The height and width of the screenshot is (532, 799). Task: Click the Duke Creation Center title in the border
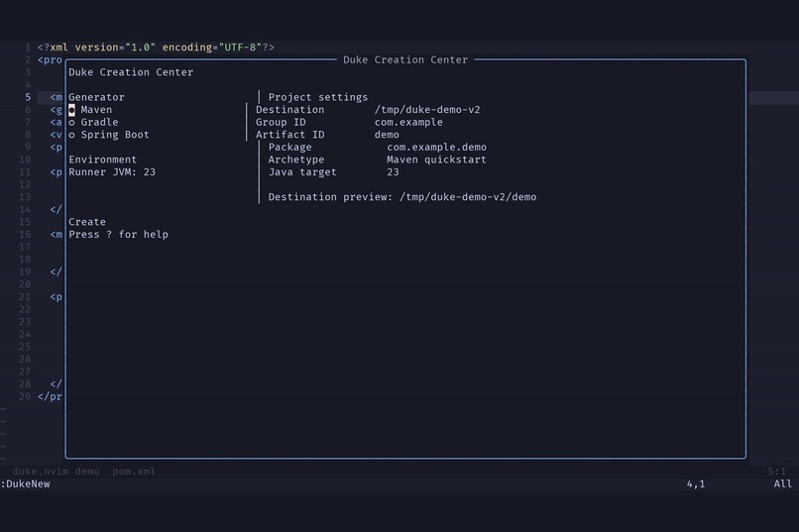pos(405,59)
